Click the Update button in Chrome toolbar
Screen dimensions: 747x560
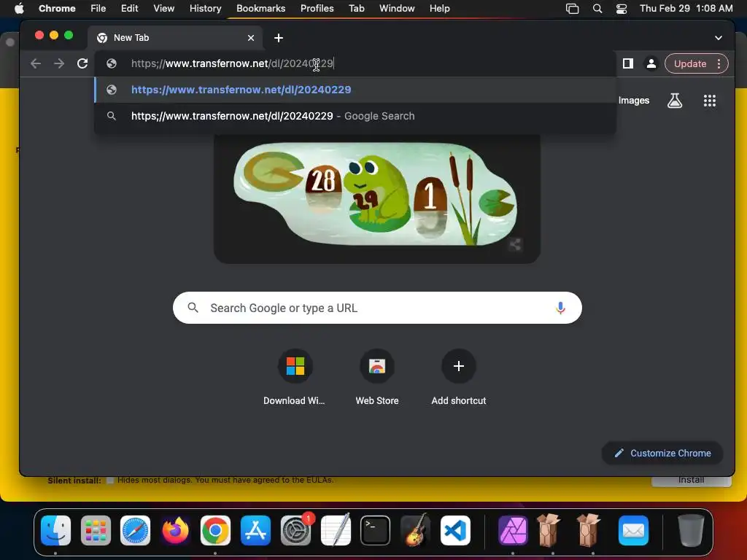tap(690, 64)
